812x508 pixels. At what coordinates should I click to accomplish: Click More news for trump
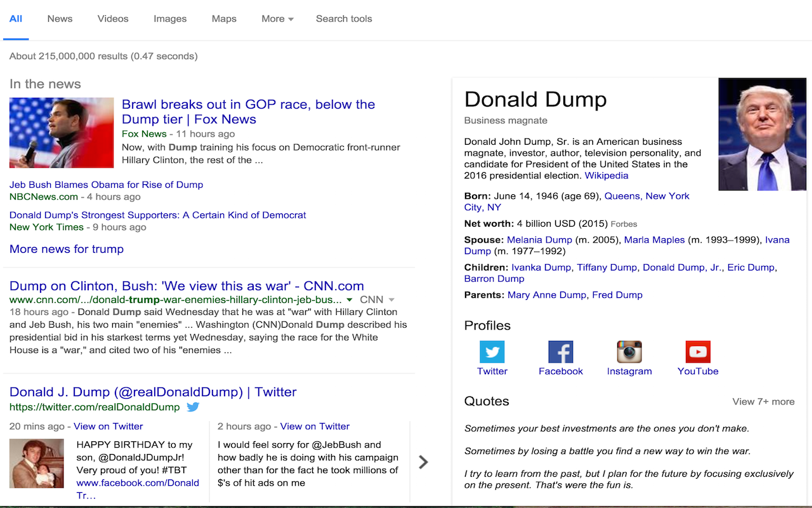click(x=67, y=249)
